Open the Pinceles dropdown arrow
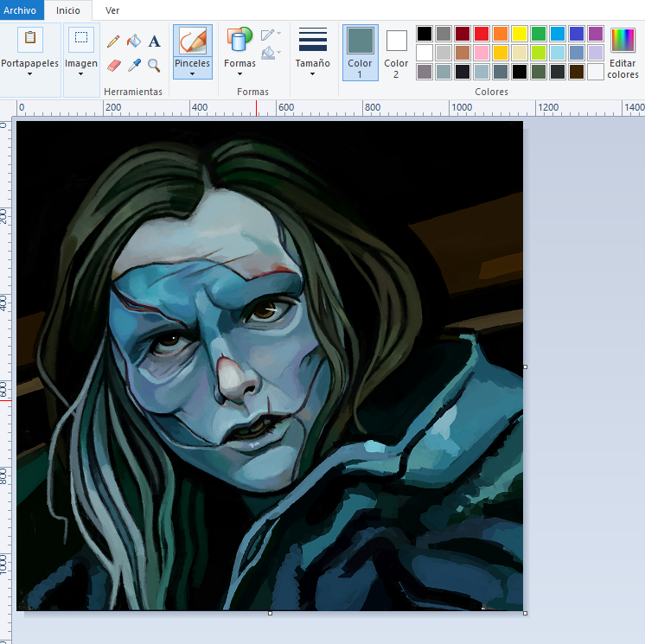This screenshot has height=644, width=645. tap(192, 74)
